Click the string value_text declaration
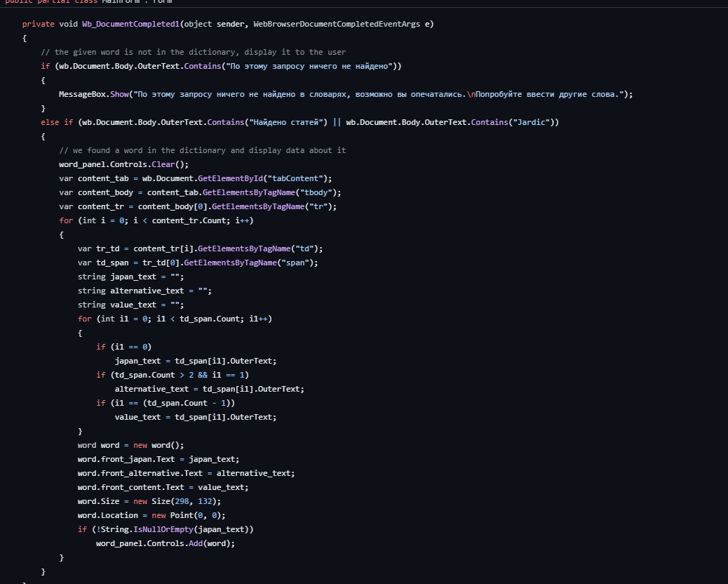The image size is (728, 584). click(131, 305)
